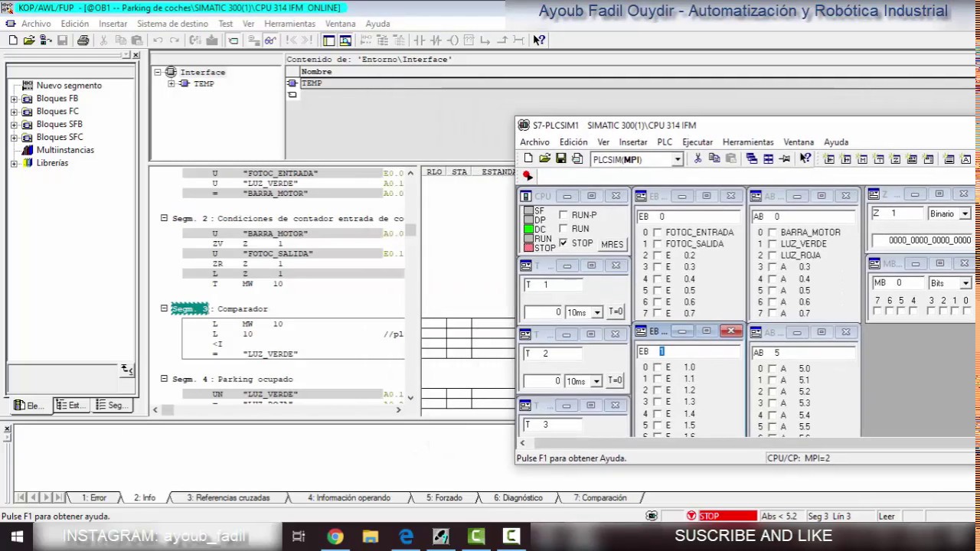
Task: Click the counter Z address field
Action: 898,214
